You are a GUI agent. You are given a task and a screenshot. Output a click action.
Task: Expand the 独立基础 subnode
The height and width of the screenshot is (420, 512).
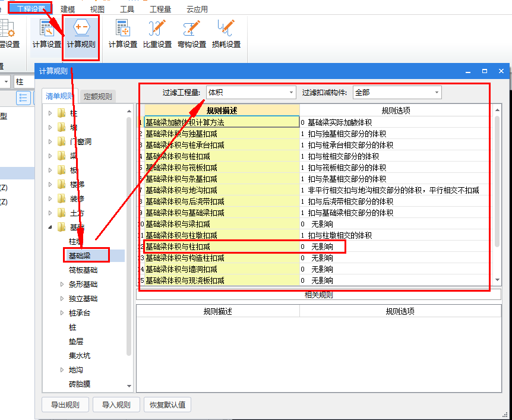[x=62, y=298]
